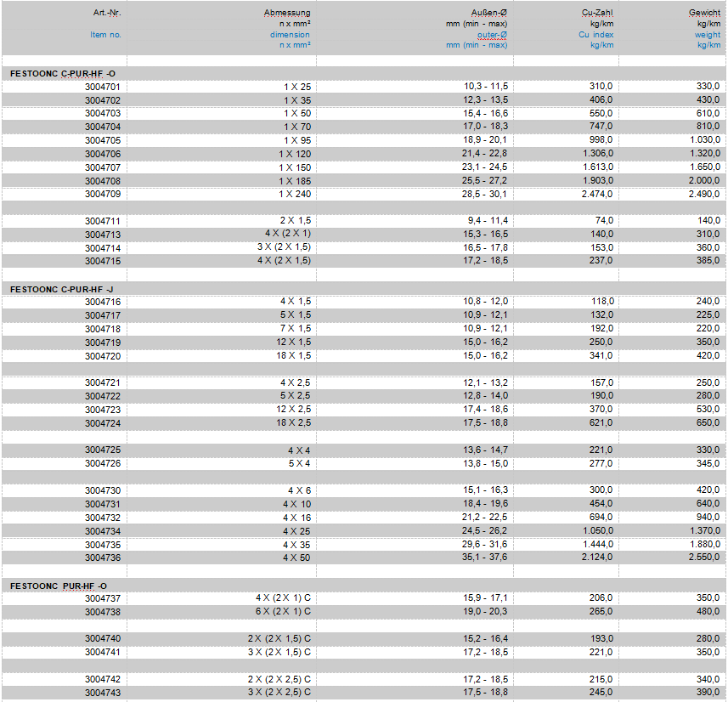Select item number 3004725
The image size is (728, 702).
coord(103,450)
